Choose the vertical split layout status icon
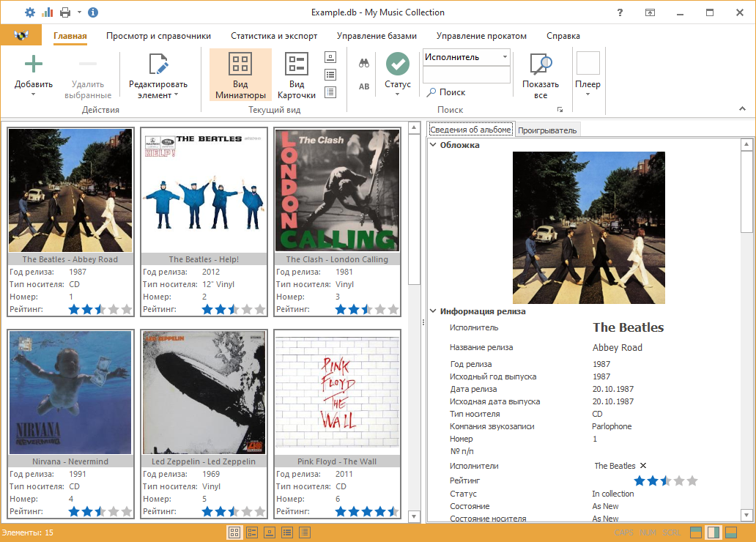 tap(714, 532)
